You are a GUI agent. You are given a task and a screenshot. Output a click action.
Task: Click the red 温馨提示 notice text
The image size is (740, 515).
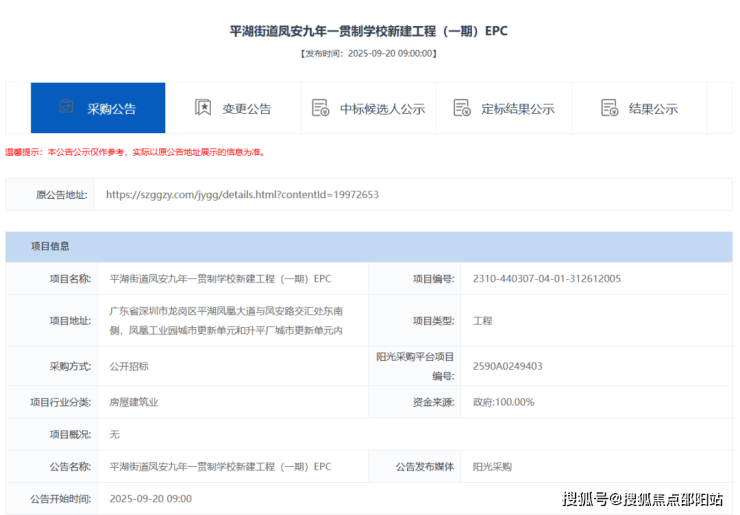[135, 152]
